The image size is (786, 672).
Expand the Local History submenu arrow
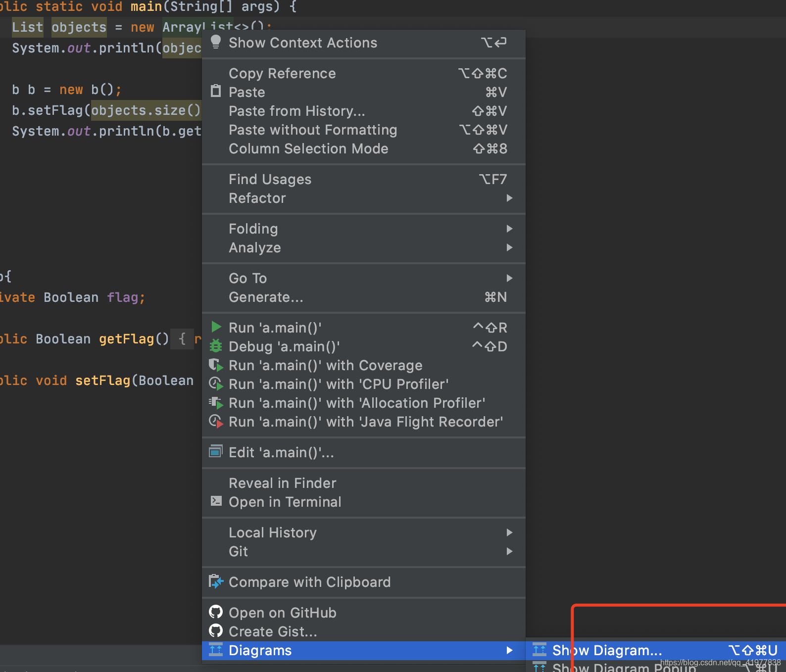coord(509,532)
